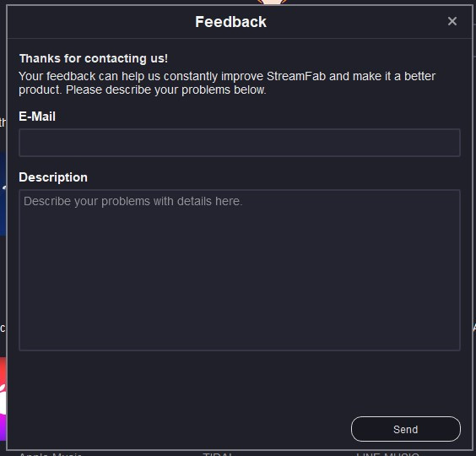Image resolution: width=476 pixels, height=456 pixels.
Task: Close the Feedback dialog with the X
Action: click(452, 21)
